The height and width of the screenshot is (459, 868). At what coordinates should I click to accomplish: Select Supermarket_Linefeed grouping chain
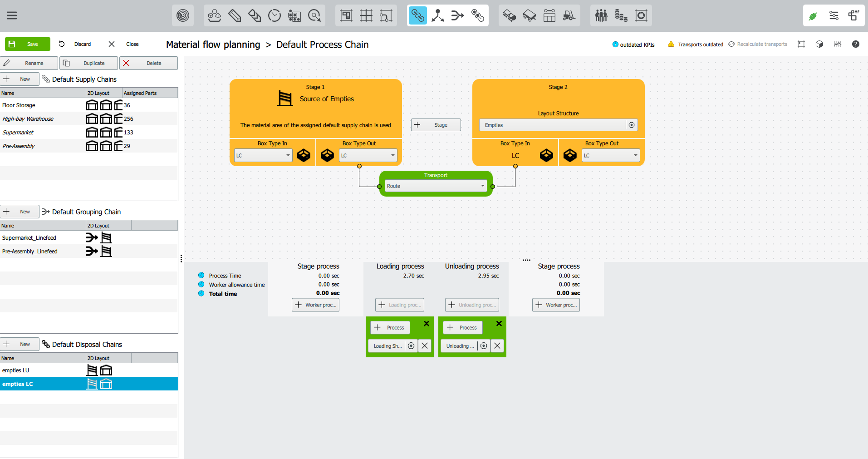point(89,237)
